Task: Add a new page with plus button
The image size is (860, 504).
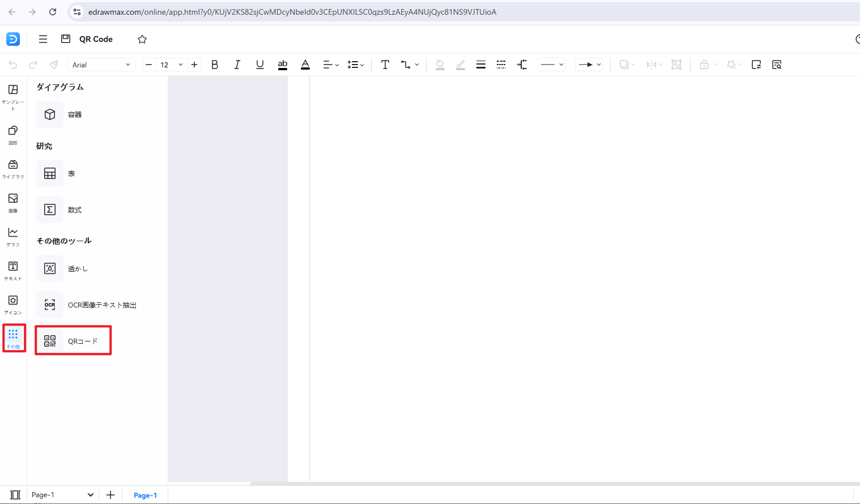Action: coord(110,495)
